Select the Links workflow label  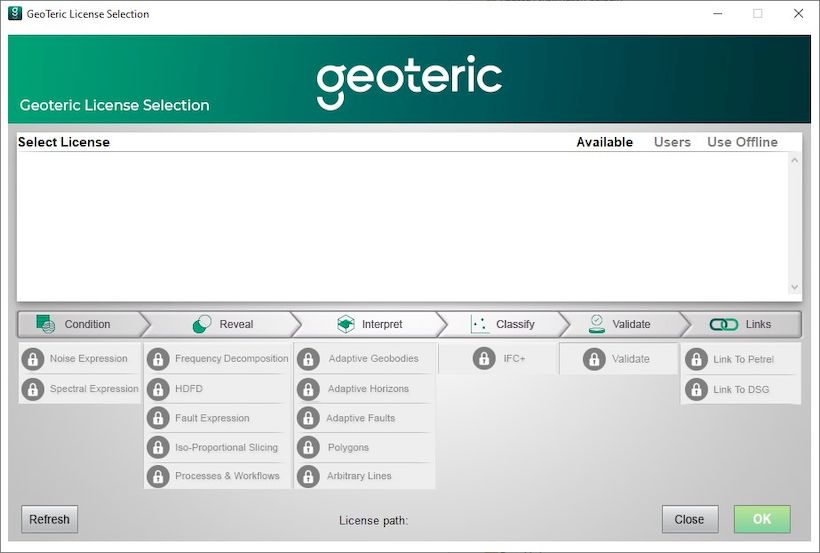758,324
